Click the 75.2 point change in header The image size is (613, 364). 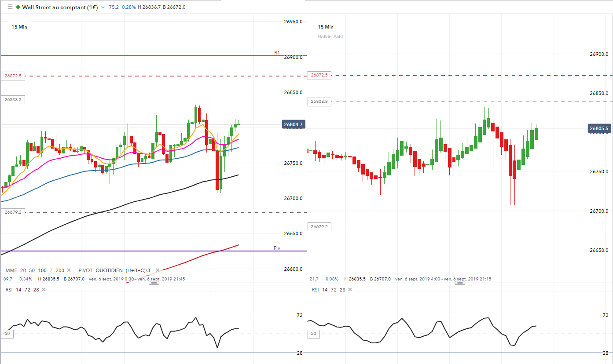pos(114,7)
